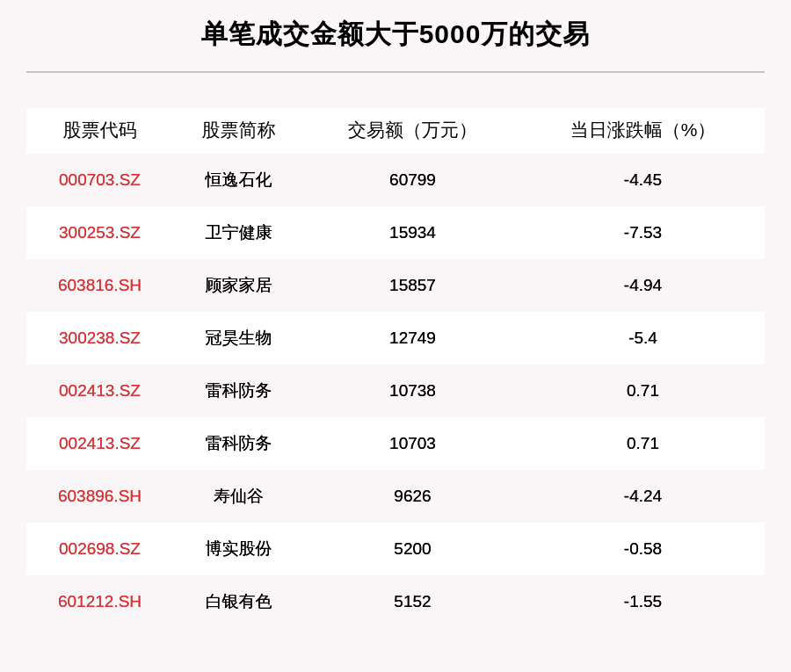
Task: Click the table title about 5000万 transactions
Action: pyautogui.click(x=395, y=35)
